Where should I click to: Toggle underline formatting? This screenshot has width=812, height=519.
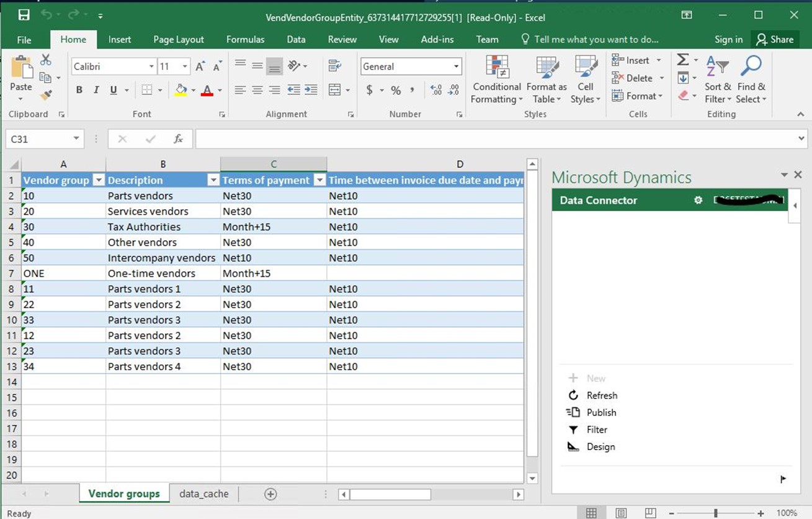coord(114,90)
